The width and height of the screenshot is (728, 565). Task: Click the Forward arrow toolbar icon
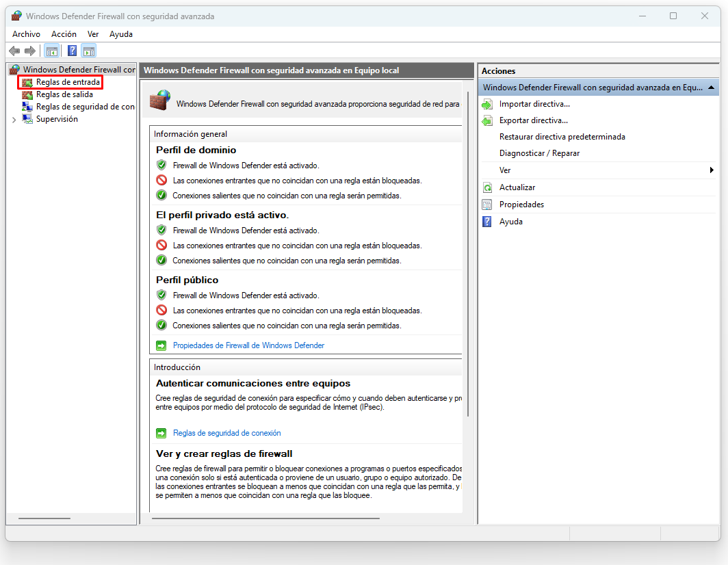point(30,51)
